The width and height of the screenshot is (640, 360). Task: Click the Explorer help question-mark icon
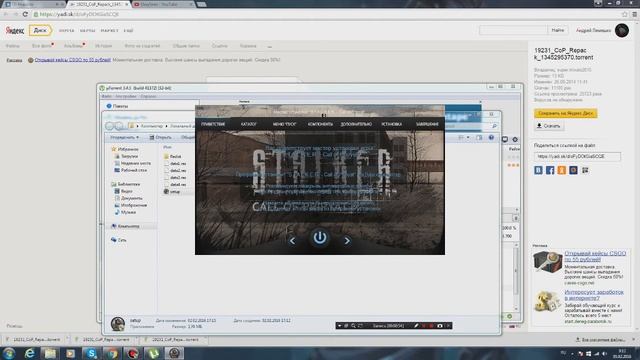tap(491, 138)
